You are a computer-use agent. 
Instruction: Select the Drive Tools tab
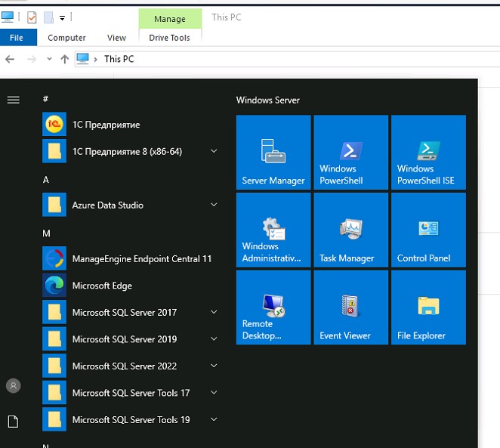170,38
